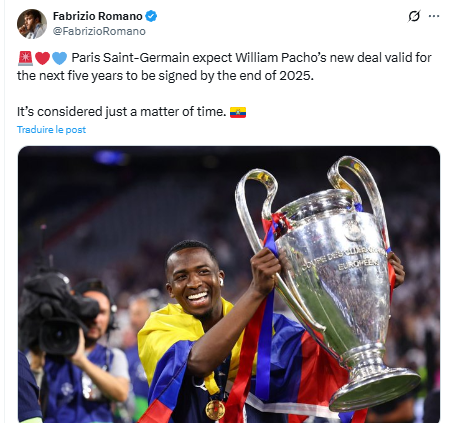This screenshot has height=423, width=449.
Task: Open the three-dot more options menu
Action: 434,16
